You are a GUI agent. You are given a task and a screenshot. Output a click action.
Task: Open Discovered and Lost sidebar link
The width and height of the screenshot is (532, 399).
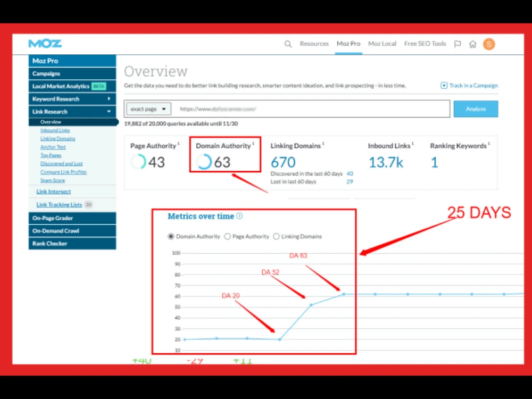tap(61, 163)
